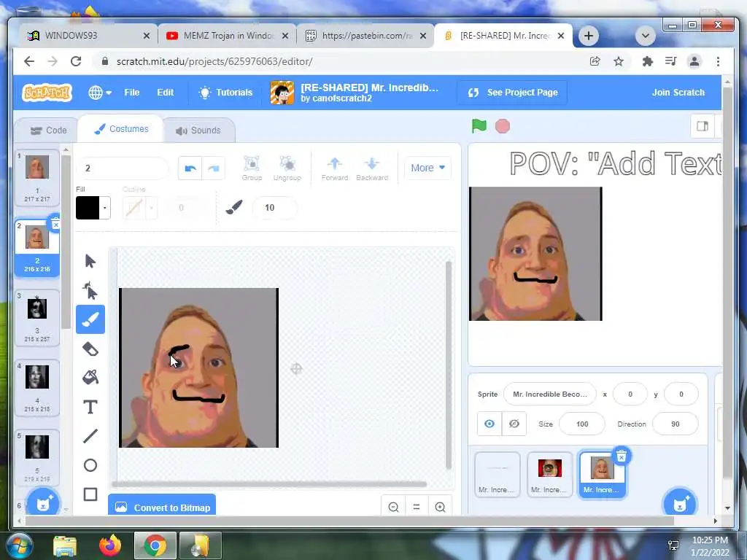Viewport: 747px width, 560px height.
Task: Click the Scratch logo
Action: [47, 93]
